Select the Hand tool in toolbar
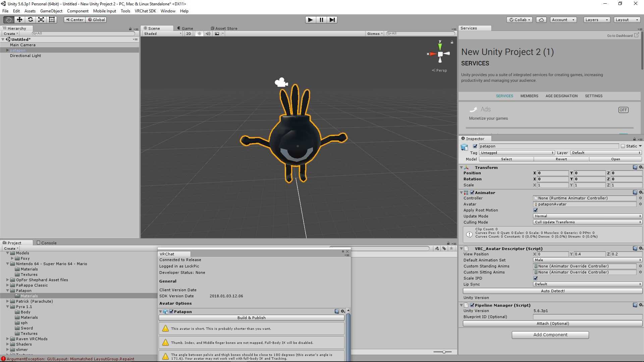The image size is (644, 362). [8, 20]
